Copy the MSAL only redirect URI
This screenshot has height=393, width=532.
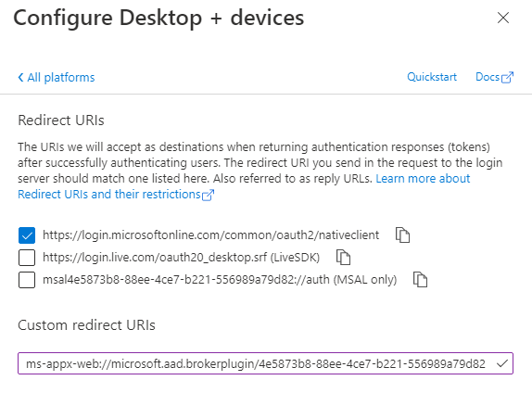[x=420, y=280]
